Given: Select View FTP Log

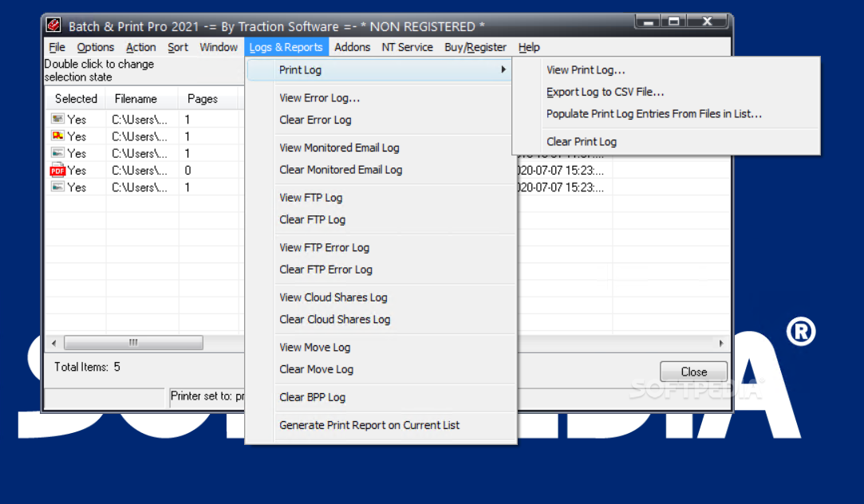Looking at the screenshot, I should click(x=311, y=198).
